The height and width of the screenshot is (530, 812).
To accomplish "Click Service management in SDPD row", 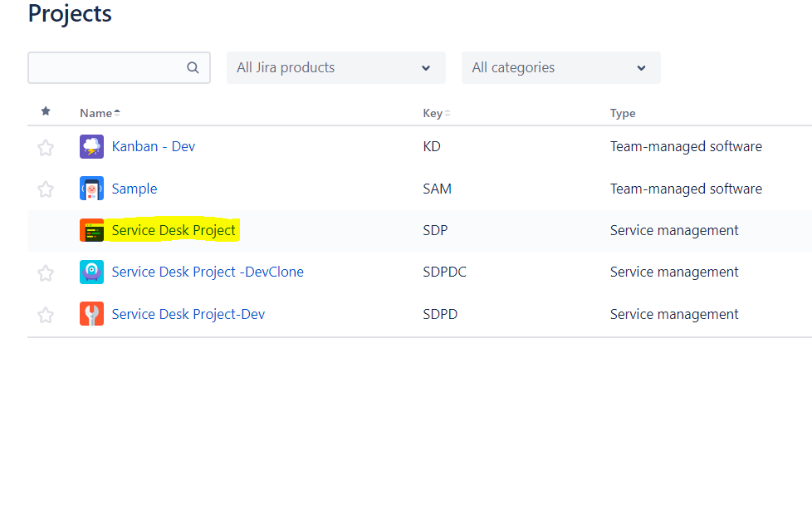I will (673, 314).
